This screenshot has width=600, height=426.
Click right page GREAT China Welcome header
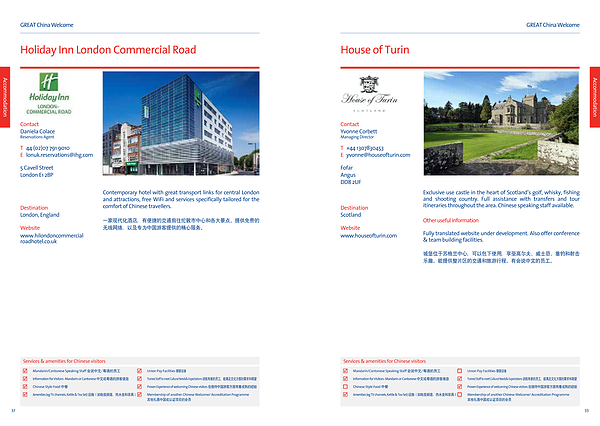(x=553, y=25)
